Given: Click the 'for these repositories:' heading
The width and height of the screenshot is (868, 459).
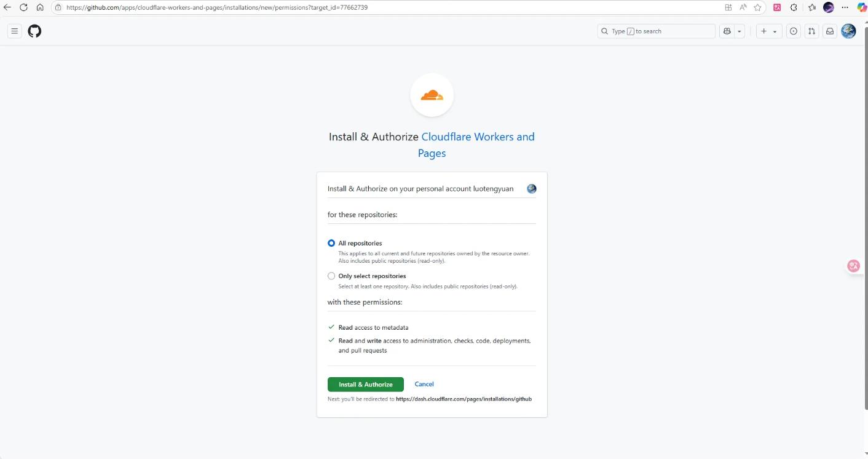Looking at the screenshot, I should (x=362, y=215).
